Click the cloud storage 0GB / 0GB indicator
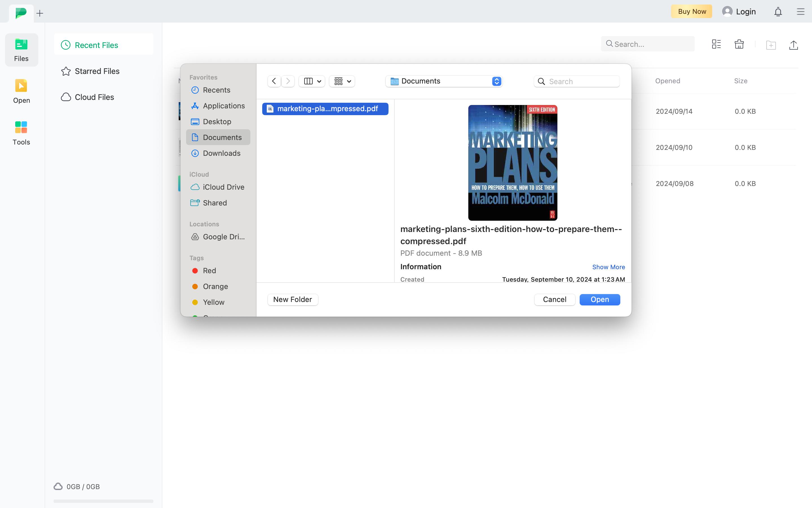 coord(77,487)
